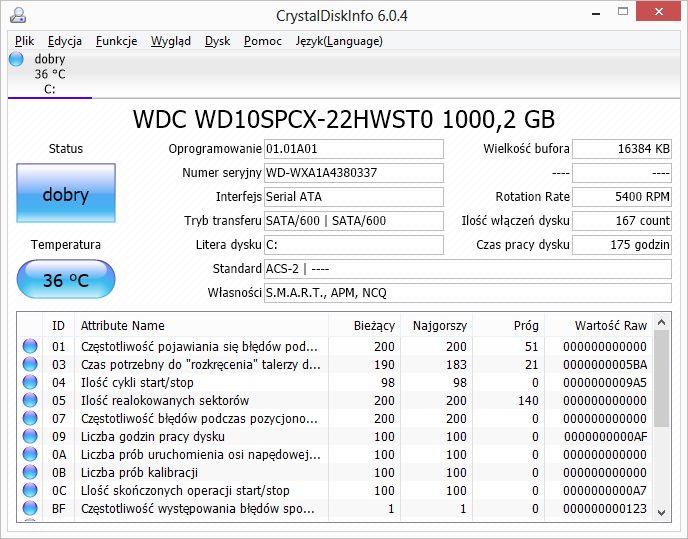The width and height of the screenshot is (688, 539).
Task: Open the Plik menu
Action: pyautogui.click(x=24, y=41)
